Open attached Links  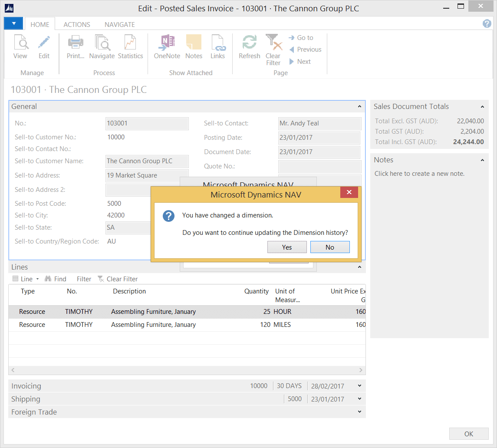pyautogui.click(x=218, y=46)
